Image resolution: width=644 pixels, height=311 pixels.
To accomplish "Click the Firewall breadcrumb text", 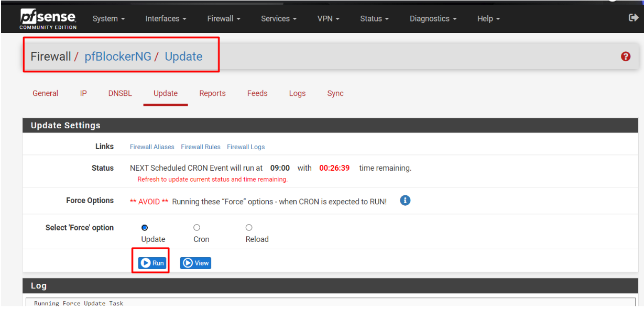I will coord(51,57).
